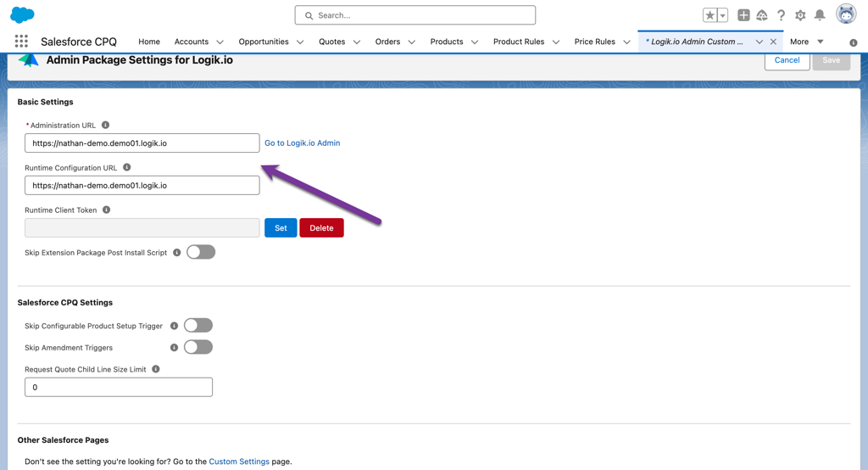Click the Basic Settings heading
The image size is (868, 470).
pos(46,102)
